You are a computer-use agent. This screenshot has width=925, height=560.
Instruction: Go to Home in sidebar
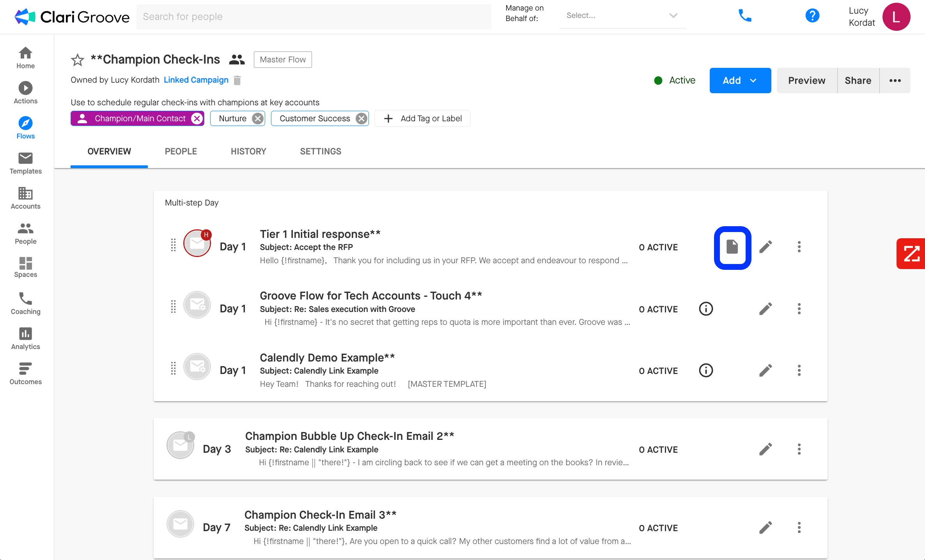[25, 58]
